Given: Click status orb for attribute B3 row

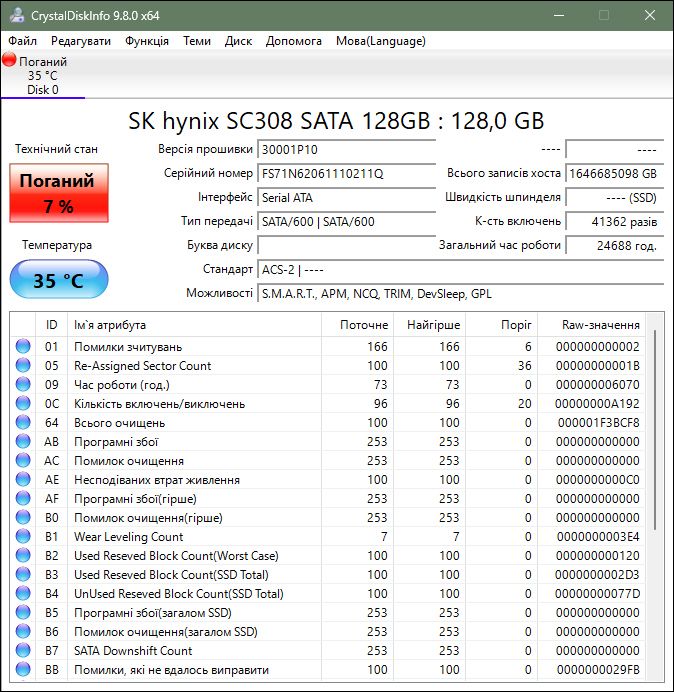Looking at the screenshot, I should tap(23, 574).
